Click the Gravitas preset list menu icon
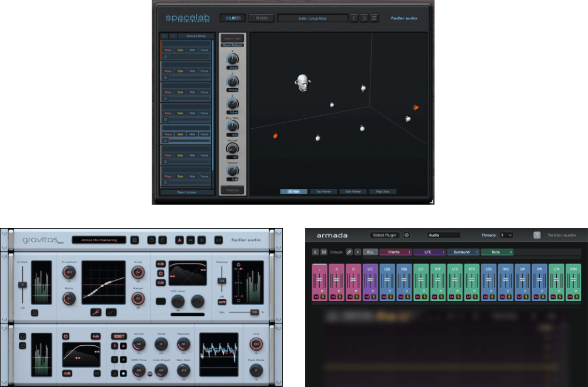 135,239
